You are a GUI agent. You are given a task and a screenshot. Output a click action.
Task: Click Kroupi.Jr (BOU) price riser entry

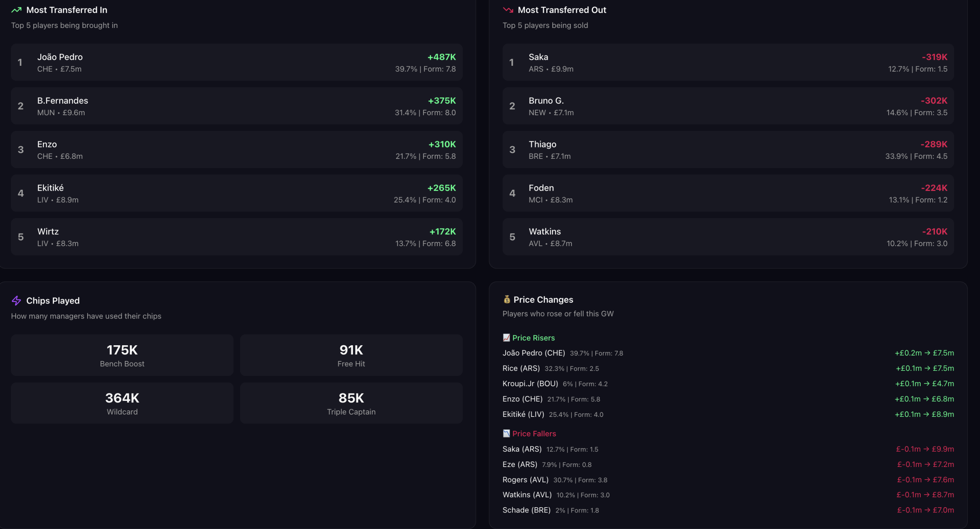click(x=530, y=384)
